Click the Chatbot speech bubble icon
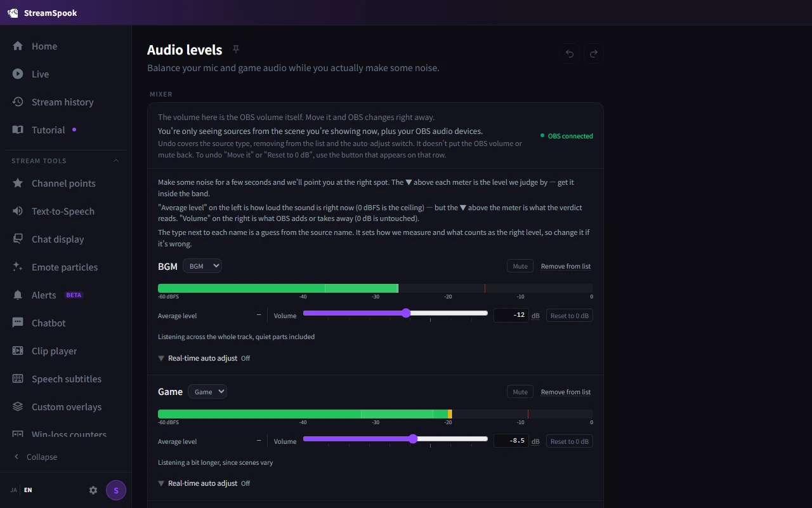 18,323
